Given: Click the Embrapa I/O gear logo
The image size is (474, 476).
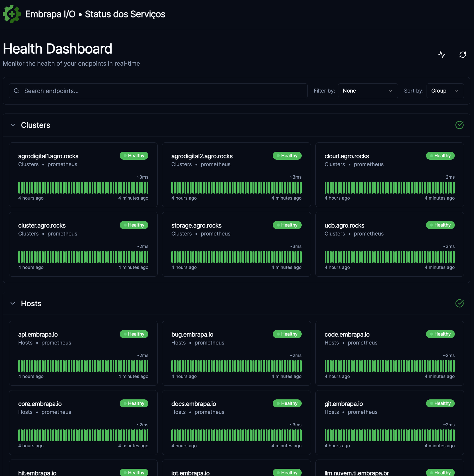Looking at the screenshot, I should (12, 14).
